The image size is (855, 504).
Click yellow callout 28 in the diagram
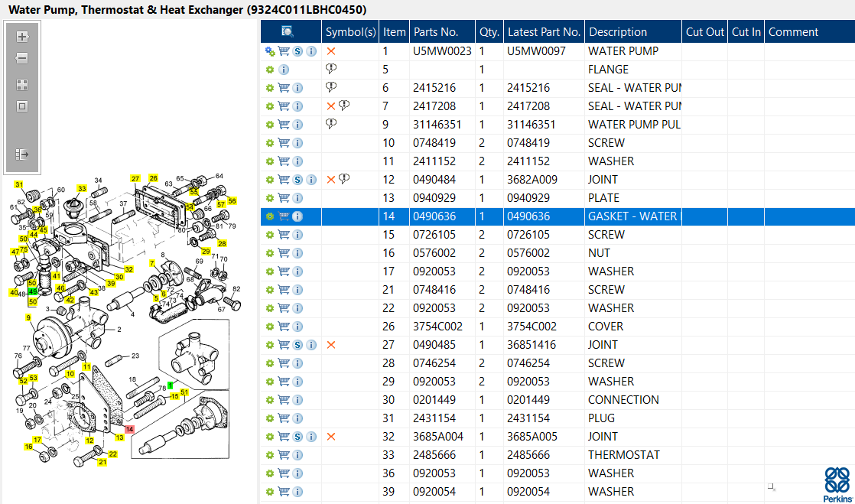point(222,243)
